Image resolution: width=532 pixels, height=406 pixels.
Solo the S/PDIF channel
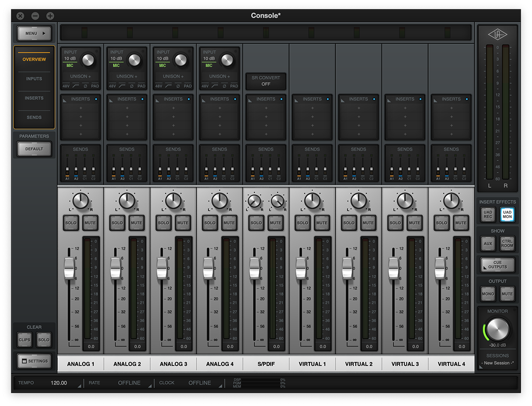(256, 223)
